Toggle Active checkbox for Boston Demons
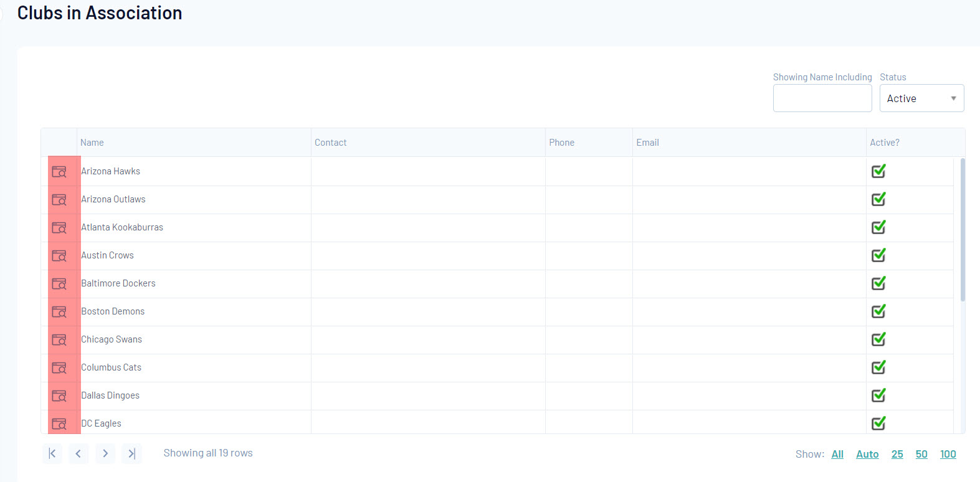Image resolution: width=980 pixels, height=482 pixels. tap(878, 311)
